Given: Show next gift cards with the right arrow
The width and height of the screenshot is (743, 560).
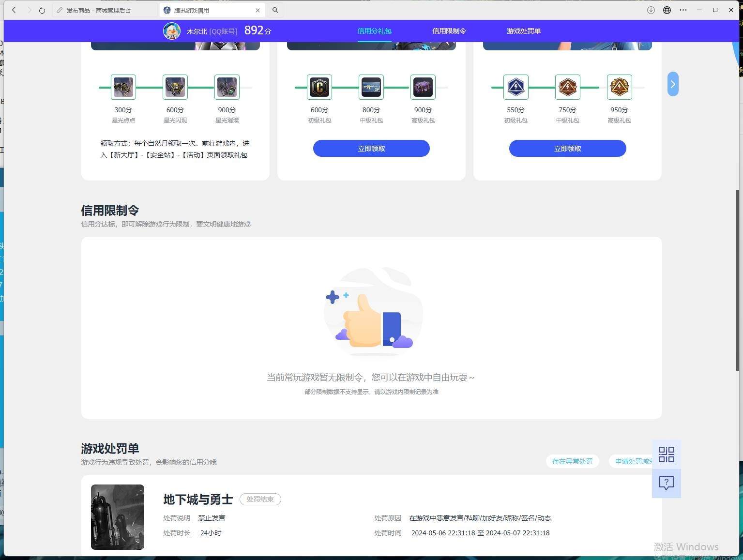Looking at the screenshot, I should [x=673, y=84].
